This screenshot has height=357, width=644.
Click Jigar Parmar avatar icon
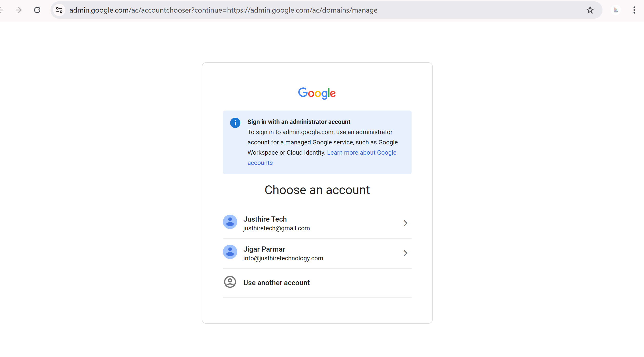[x=230, y=252]
